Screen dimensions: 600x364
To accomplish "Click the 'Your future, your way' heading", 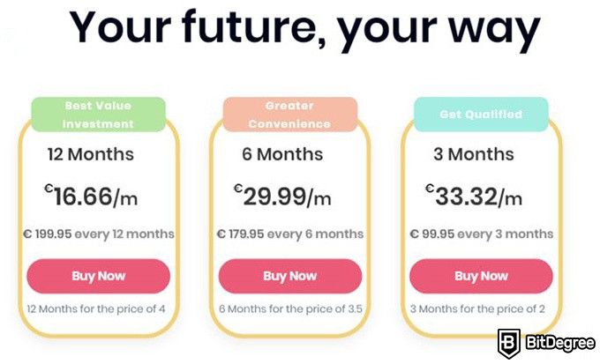I will click(x=304, y=27).
